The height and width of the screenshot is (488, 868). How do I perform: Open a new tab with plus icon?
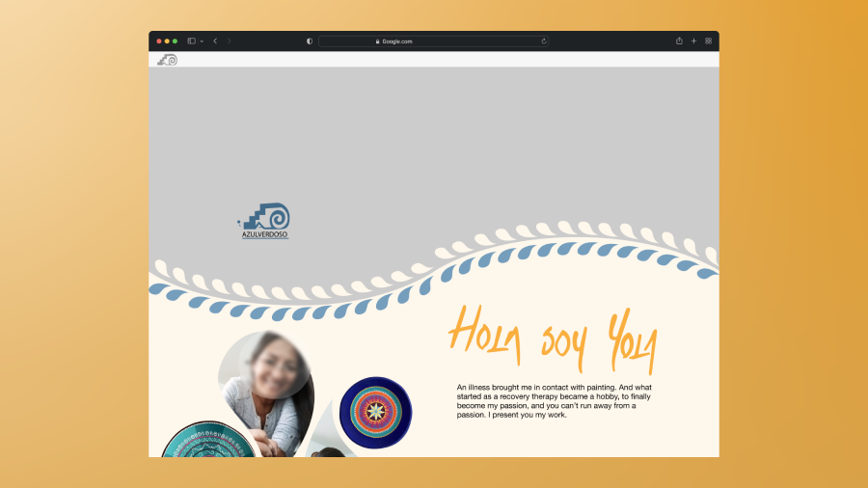[693, 41]
